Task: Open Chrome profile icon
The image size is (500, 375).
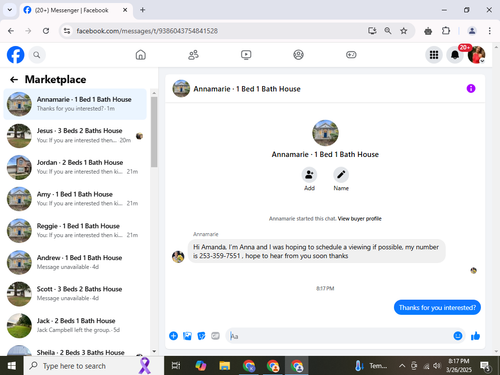Action: point(472,31)
